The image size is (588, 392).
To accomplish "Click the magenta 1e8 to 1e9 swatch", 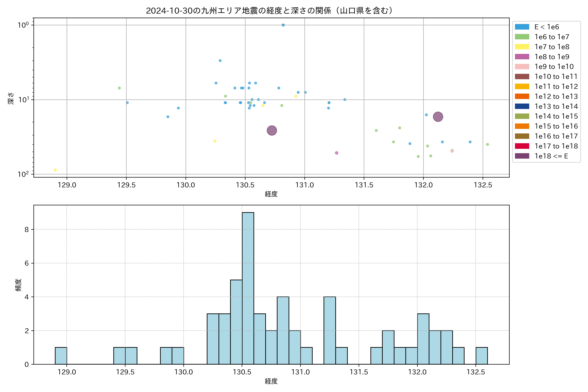I will (522, 57).
